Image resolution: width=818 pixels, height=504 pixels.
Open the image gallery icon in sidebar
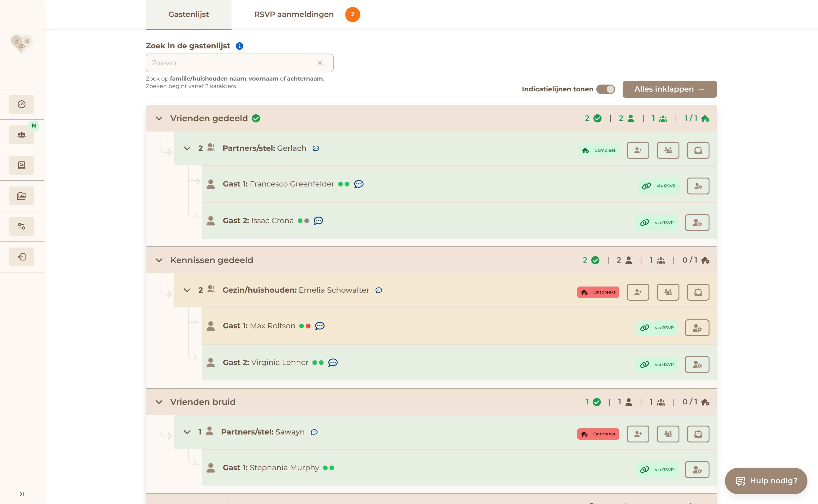click(22, 196)
